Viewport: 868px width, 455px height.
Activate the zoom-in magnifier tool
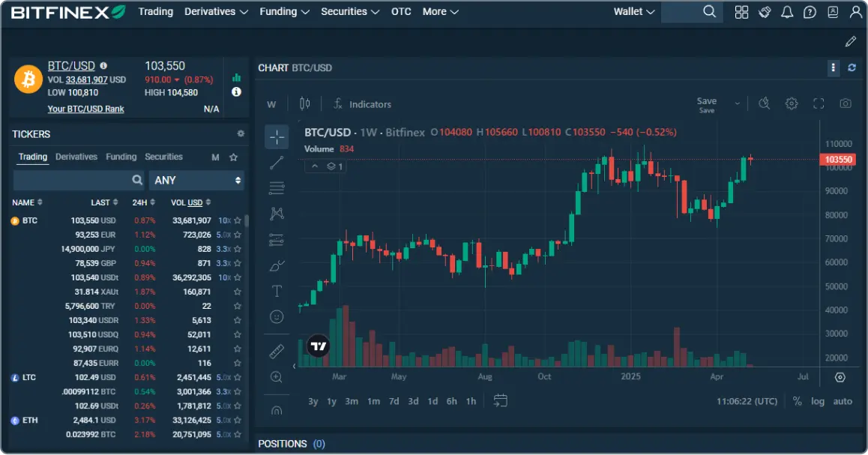click(277, 377)
